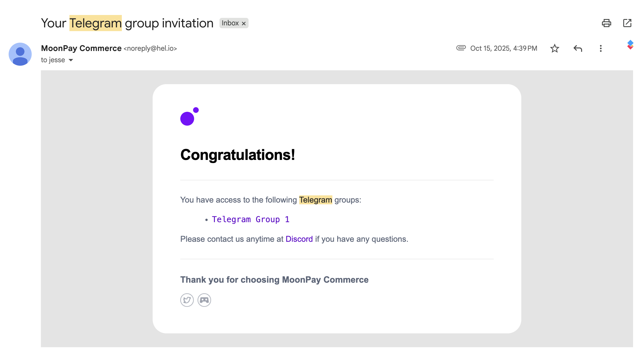Click the MoonPay Commerce sender name
Image resolution: width=644 pixels, height=355 pixels.
81,48
